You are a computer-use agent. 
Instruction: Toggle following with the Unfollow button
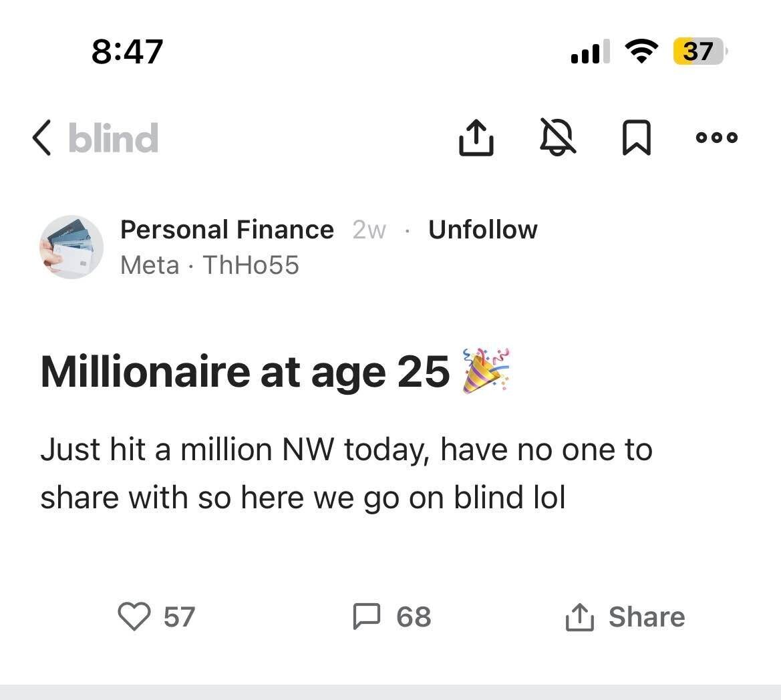[x=482, y=229]
